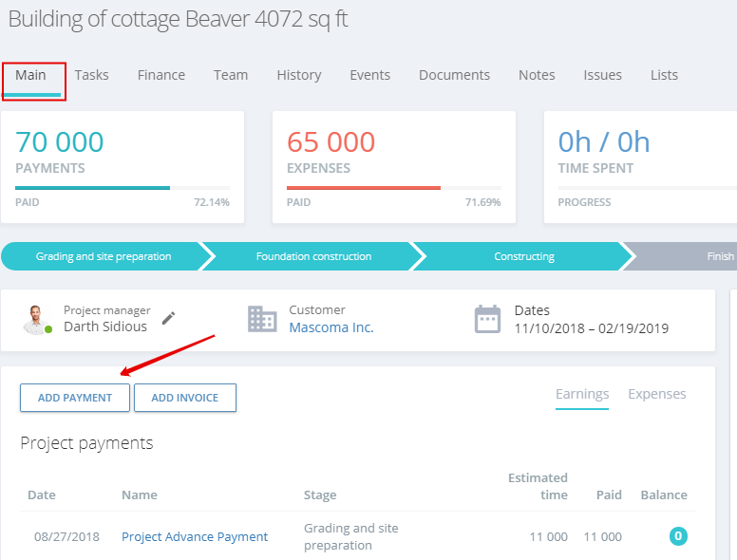Select Grading and site preparation stage

tap(104, 256)
